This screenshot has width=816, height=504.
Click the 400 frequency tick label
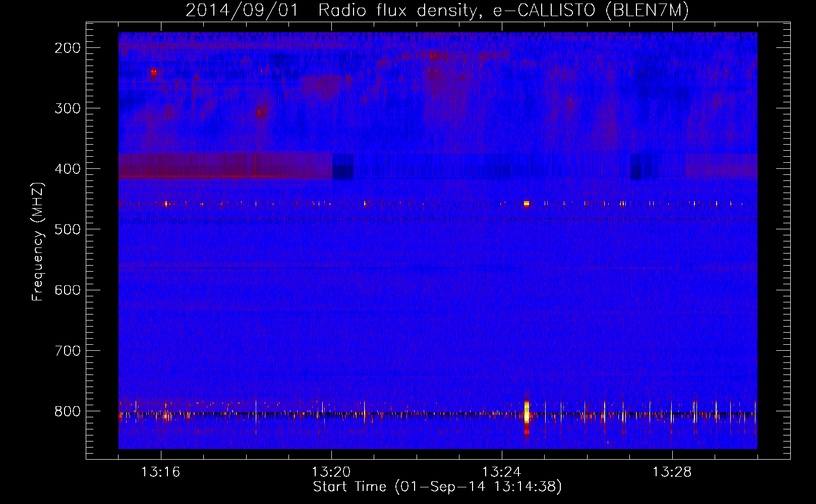click(68, 169)
